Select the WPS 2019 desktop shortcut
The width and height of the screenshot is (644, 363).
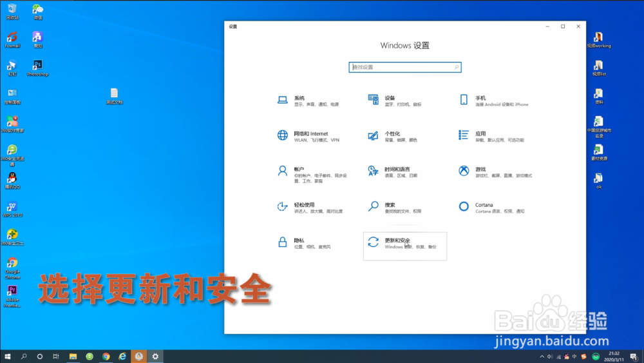click(x=12, y=209)
